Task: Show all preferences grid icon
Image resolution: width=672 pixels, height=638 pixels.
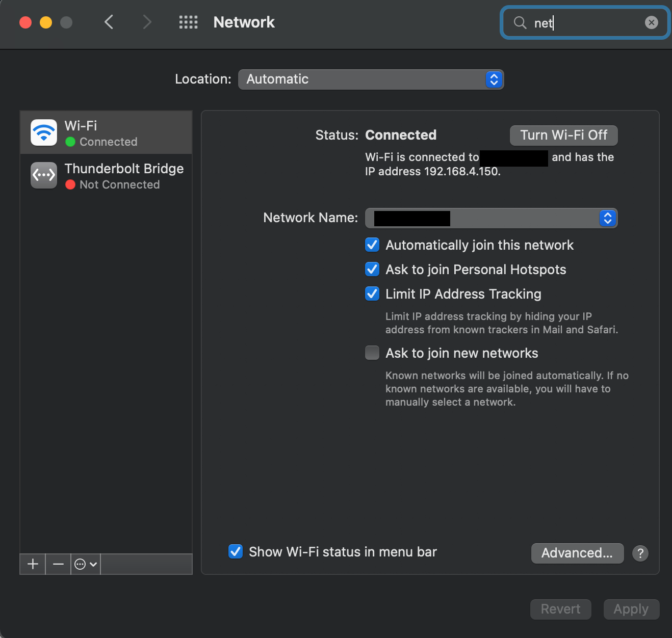Action: (x=188, y=22)
